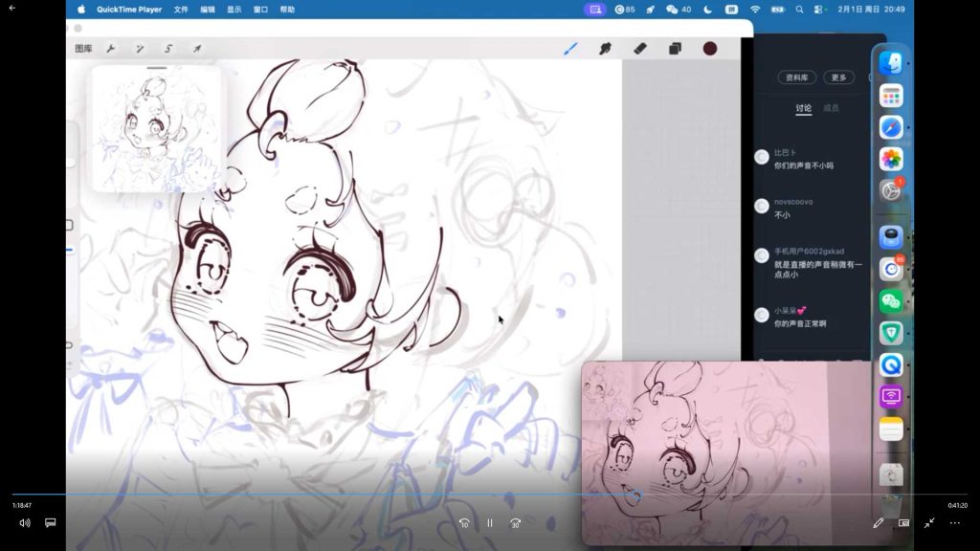Switch to the 讨论 tab

tap(804, 108)
